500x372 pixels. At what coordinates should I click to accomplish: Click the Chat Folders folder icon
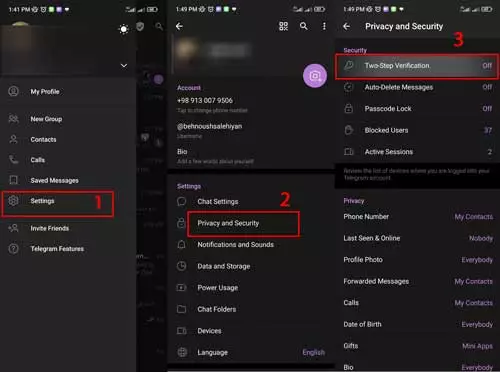pyautogui.click(x=182, y=309)
